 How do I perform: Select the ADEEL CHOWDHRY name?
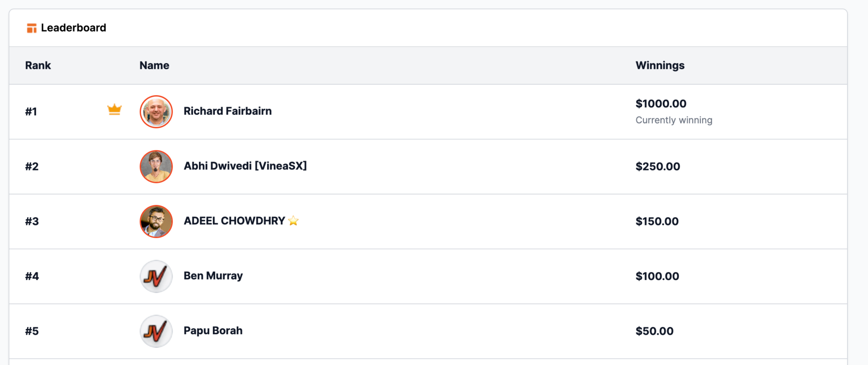234,221
